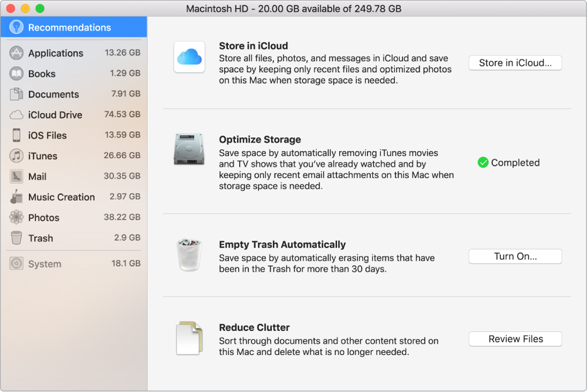
Task: Click Turn On… for Empty Trash
Action: coord(515,257)
